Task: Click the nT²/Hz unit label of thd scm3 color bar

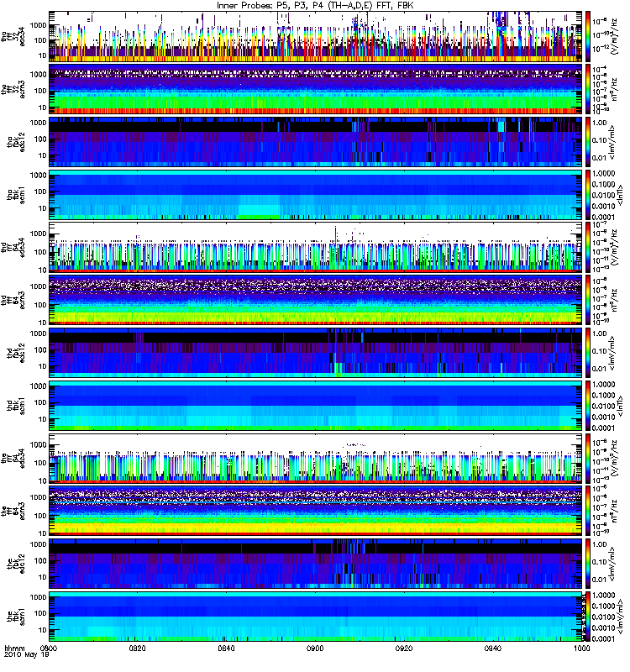Action: pyautogui.click(x=615, y=301)
